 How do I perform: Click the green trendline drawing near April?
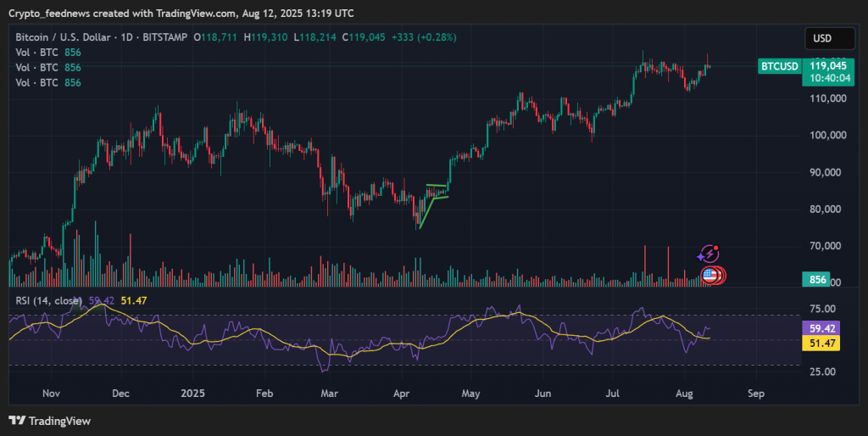431,210
